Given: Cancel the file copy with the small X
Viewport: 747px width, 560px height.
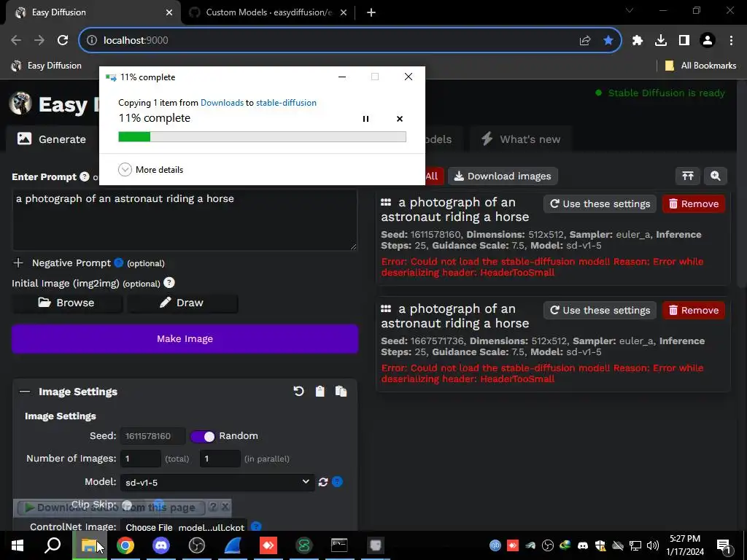Looking at the screenshot, I should [x=400, y=119].
